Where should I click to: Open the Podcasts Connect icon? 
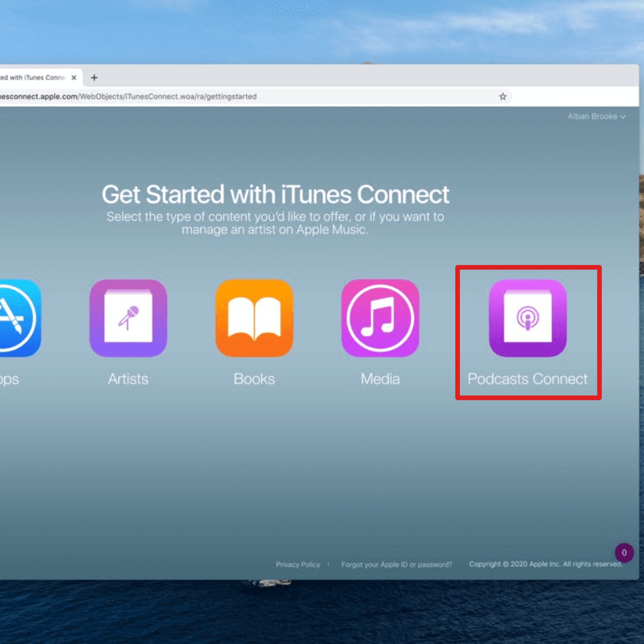click(x=528, y=318)
